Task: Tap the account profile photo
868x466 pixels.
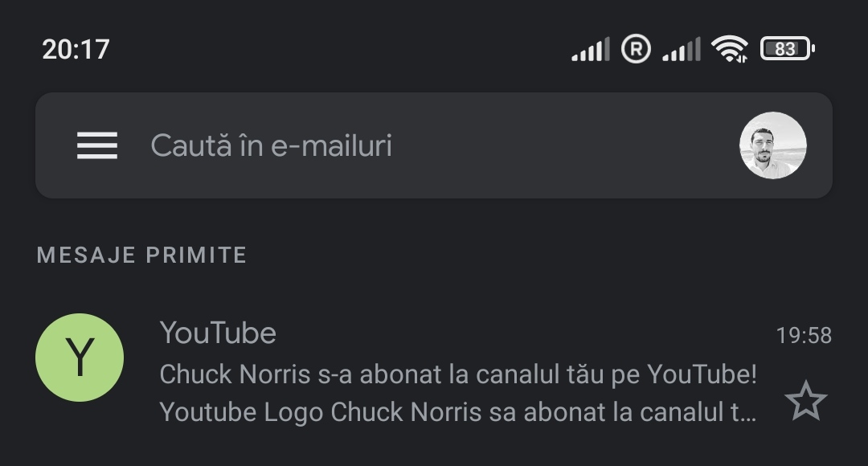Action: 772,145
